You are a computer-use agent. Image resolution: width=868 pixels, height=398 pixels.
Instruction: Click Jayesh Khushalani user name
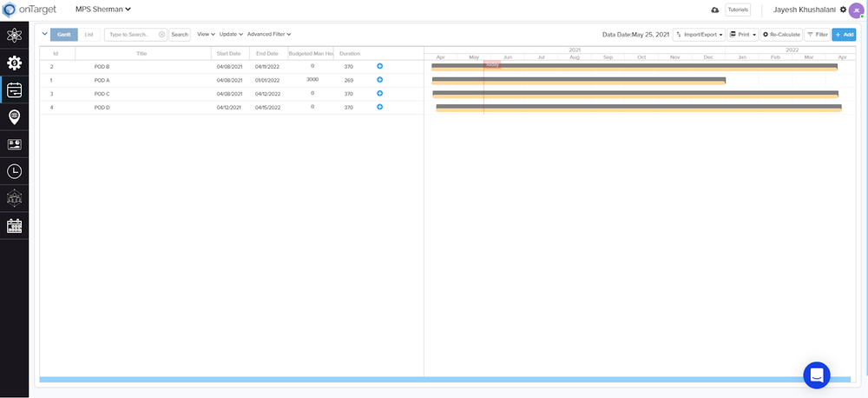805,10
